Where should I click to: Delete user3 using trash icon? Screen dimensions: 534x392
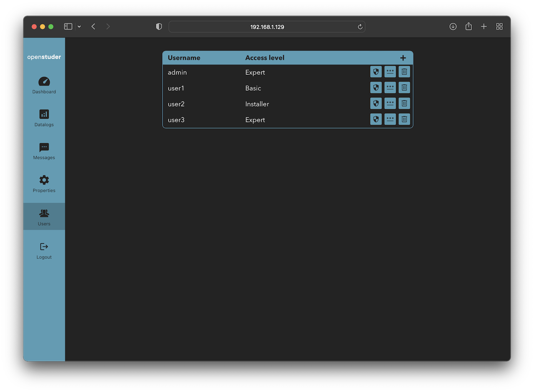coord(404,119)
